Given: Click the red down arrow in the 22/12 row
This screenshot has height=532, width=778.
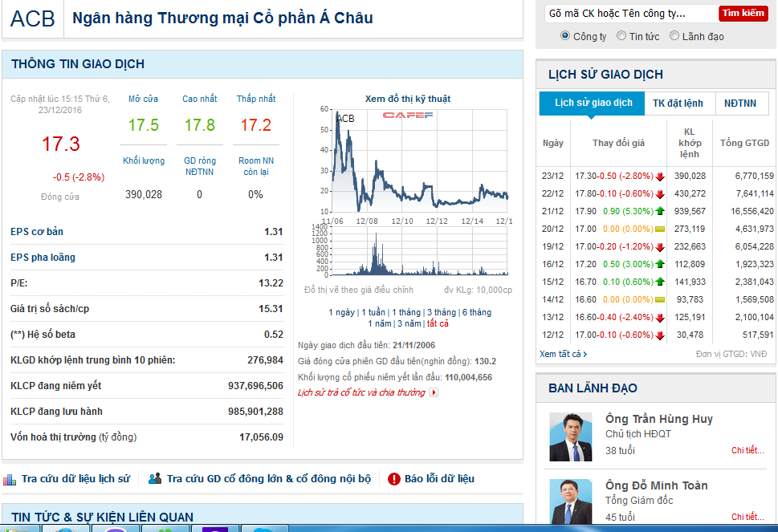Looking at the screenshot, I should click(x=660, y=194).
